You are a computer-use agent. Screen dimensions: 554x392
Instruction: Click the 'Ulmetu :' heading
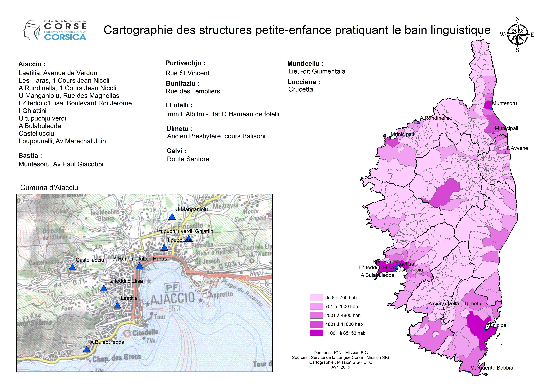click(180, 129)
